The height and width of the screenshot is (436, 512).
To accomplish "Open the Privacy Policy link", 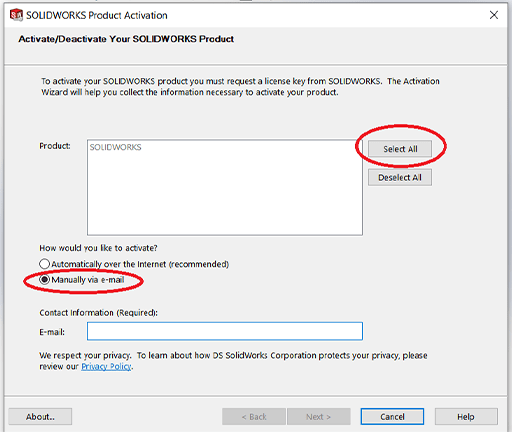I will pyautogui.click(x=106, y=366).
